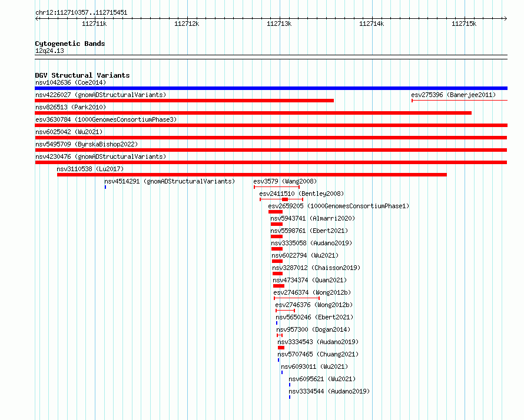This screenshot has width=524, height=420.
Task: Select the esv3579 (Wang2008) label
Action: pyautogui.click(x=285, y=181)
